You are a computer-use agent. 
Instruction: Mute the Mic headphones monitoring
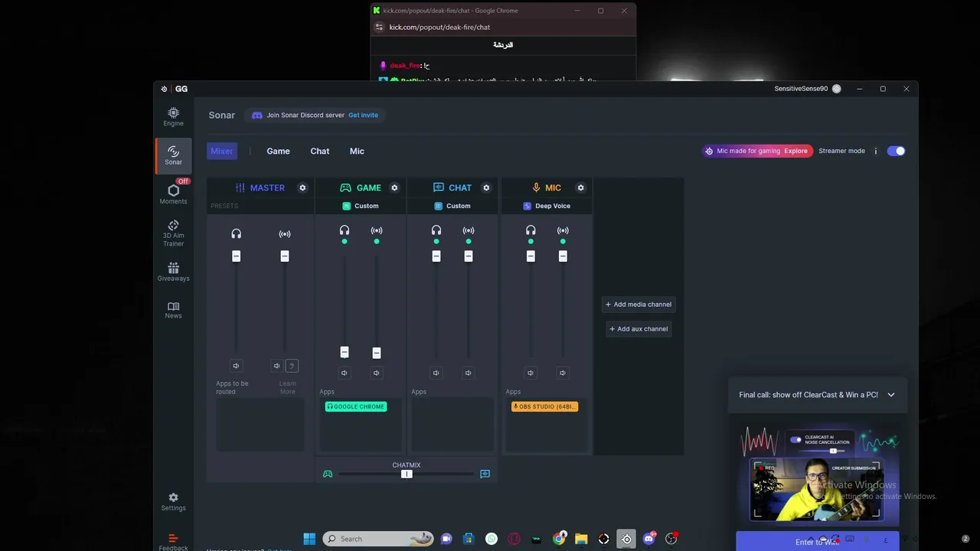pyautogui.click(x=531, y=373)
